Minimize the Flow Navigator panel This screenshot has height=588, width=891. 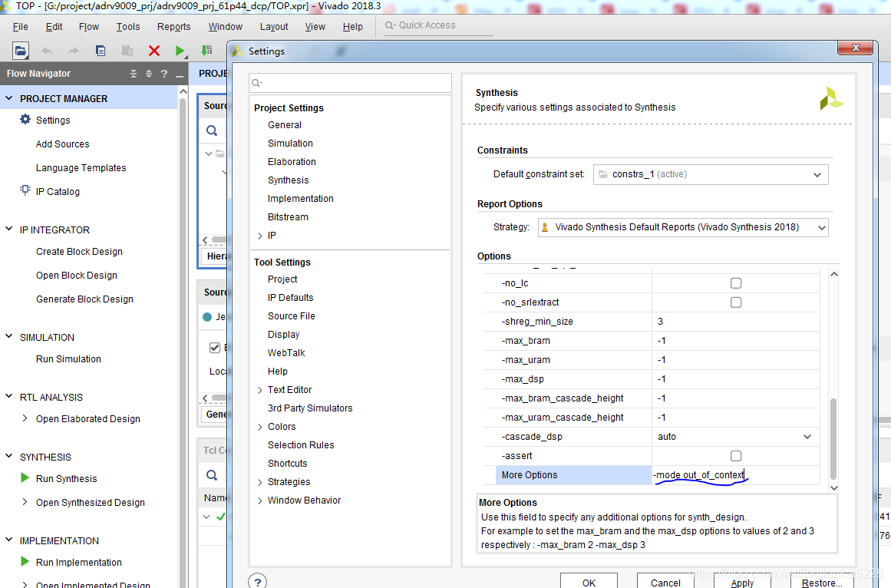(x=180, y=75)
